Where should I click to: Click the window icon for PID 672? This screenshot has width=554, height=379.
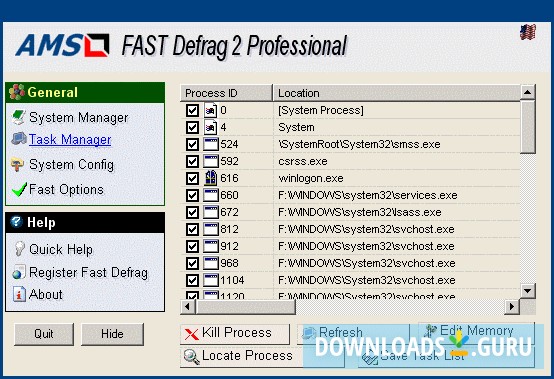[211, 212]
